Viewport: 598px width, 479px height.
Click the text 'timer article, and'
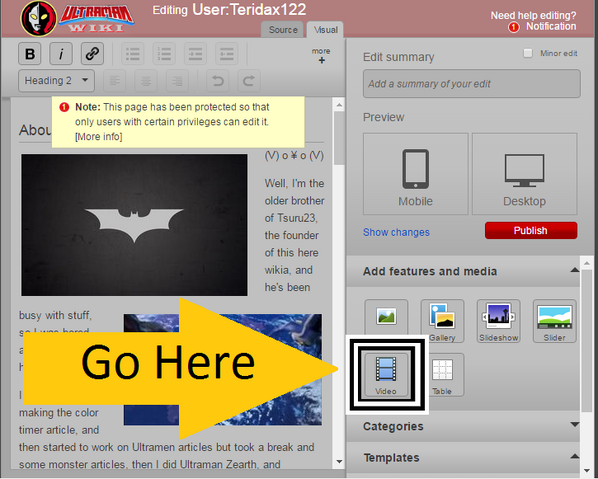(x=59, y=430)
